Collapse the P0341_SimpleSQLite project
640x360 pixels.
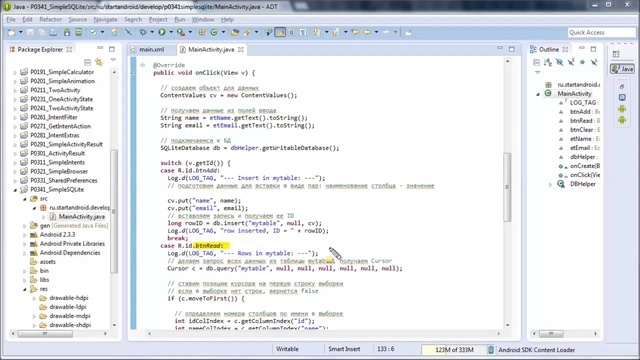coord(16,190)
